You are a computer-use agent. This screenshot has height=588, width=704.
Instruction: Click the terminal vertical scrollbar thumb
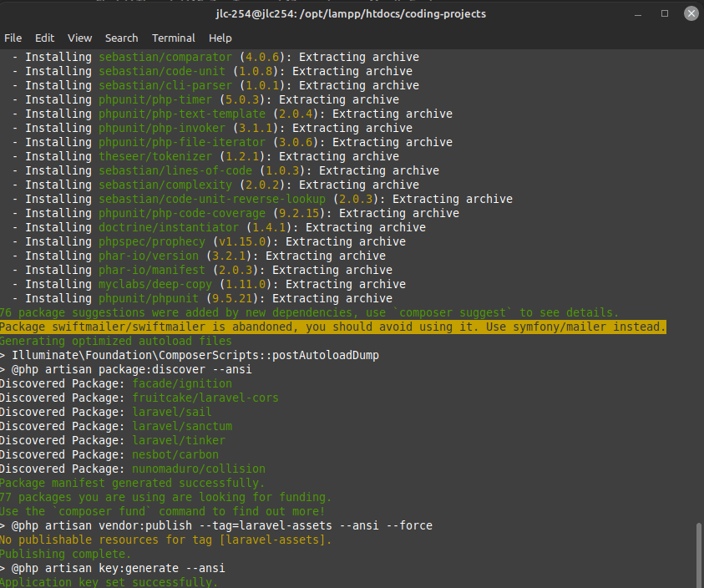[699, 555]
